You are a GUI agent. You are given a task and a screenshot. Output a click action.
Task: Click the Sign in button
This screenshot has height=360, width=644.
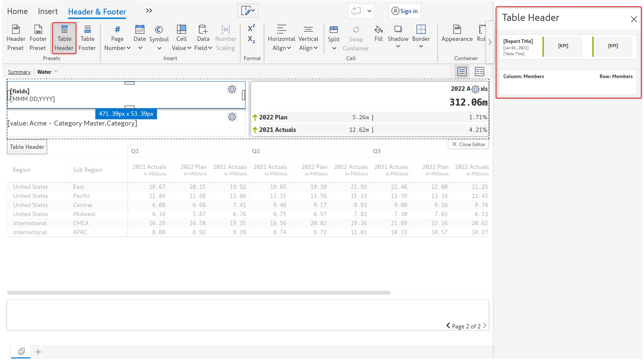click(x=404, y=11)
